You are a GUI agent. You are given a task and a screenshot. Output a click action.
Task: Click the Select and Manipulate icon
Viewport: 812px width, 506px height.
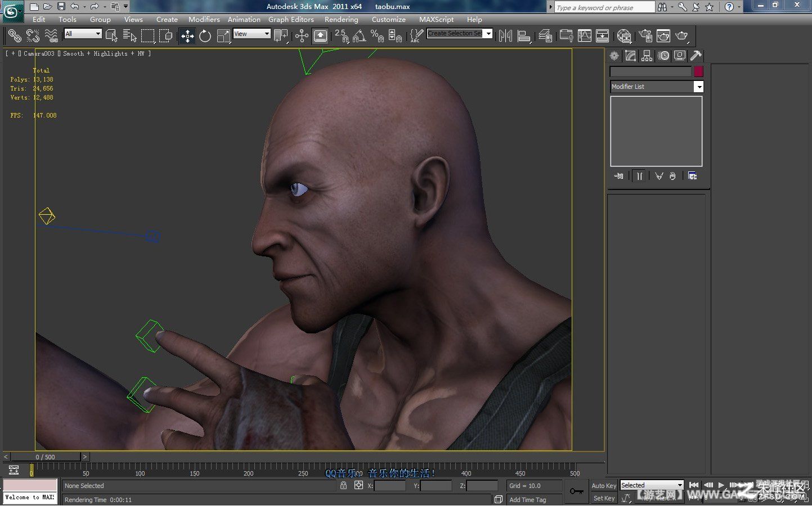(302, 36)
